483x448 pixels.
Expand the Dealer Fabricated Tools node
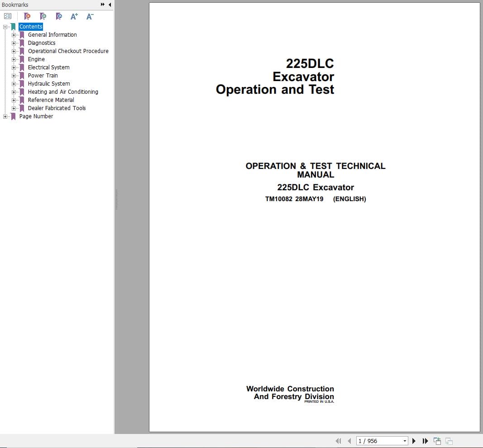coord(14,109)
